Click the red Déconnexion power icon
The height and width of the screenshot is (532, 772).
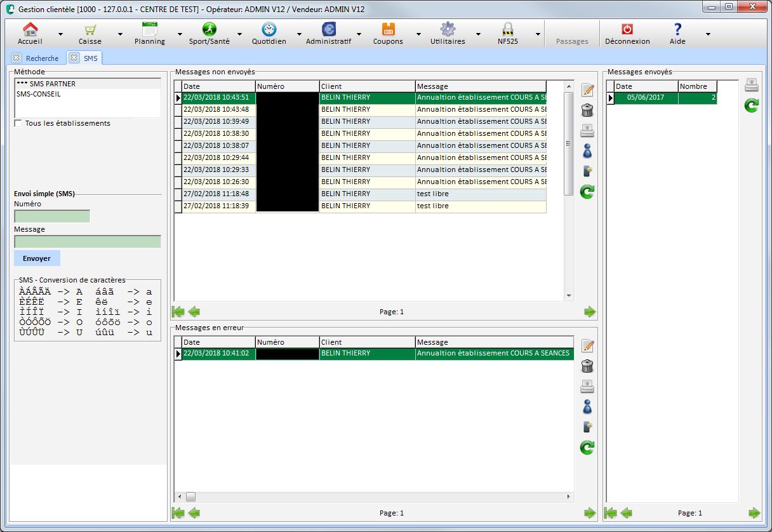[627, 30]
